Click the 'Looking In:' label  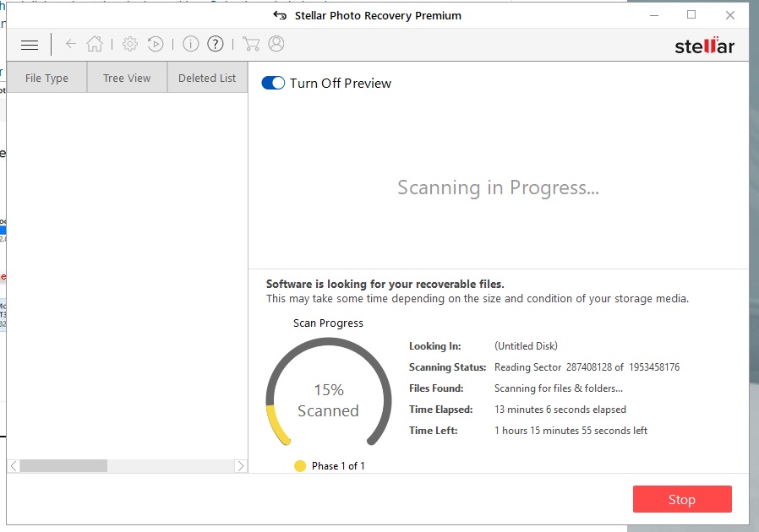[434, 346]
